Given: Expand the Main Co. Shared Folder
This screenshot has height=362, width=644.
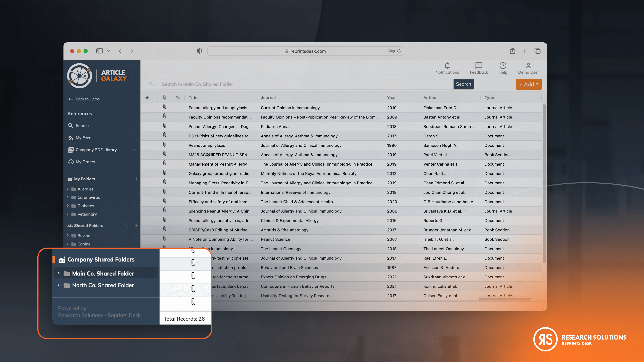Looking at the screenshot, I should pyautogui.click(x=59, y=273).
